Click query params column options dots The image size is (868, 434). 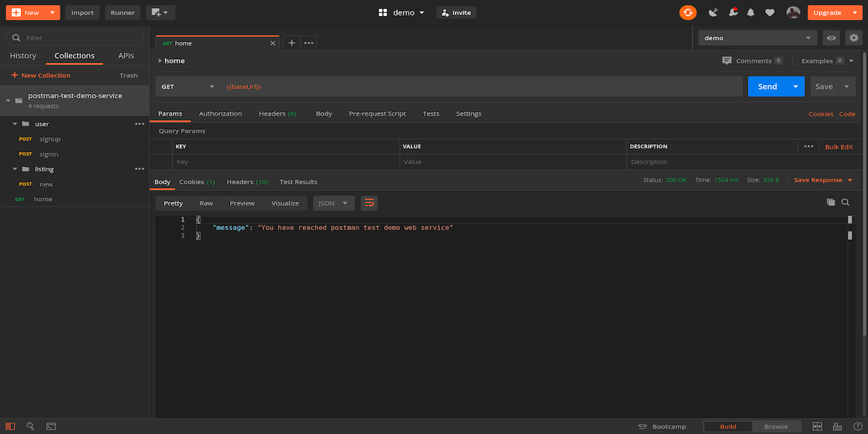[x=809, y=146]
